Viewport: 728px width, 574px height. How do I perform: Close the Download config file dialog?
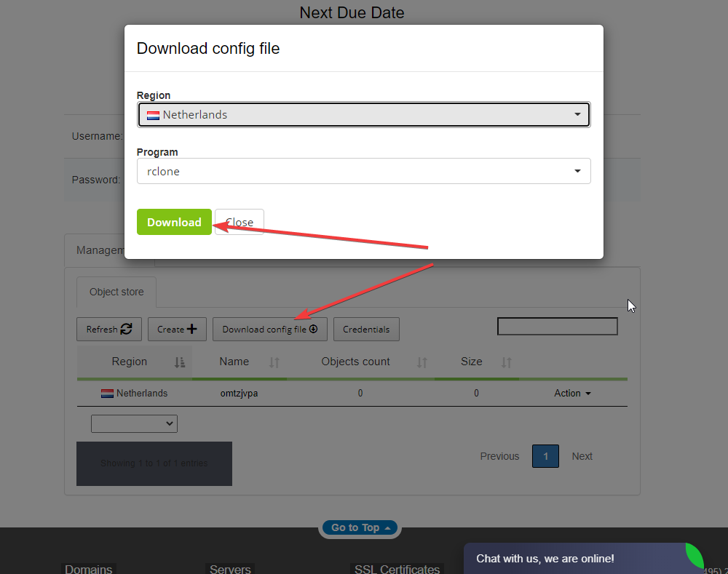240,223
